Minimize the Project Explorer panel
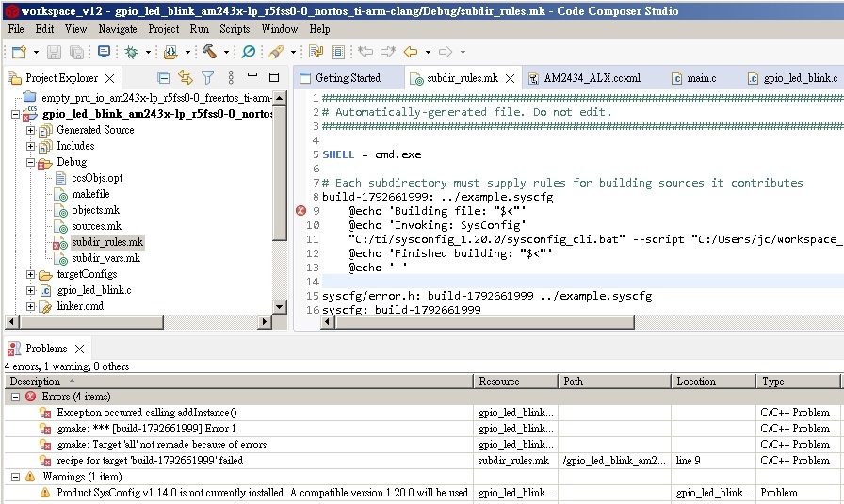 [252, 74]
